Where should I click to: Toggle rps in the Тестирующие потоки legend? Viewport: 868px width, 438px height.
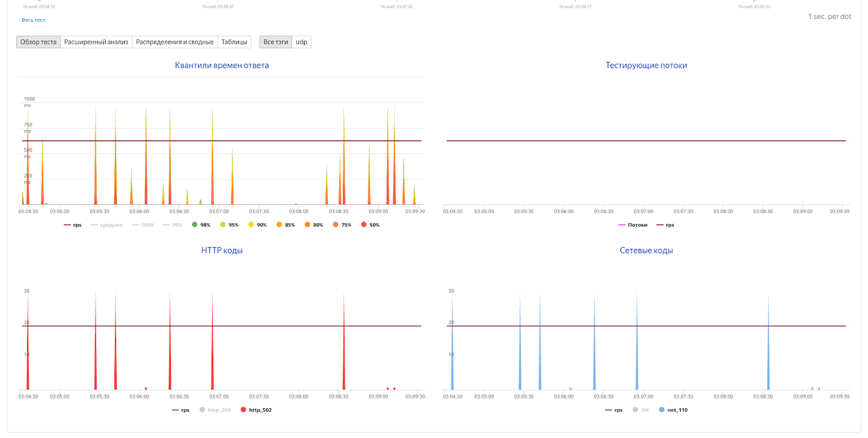pos(666,225)
